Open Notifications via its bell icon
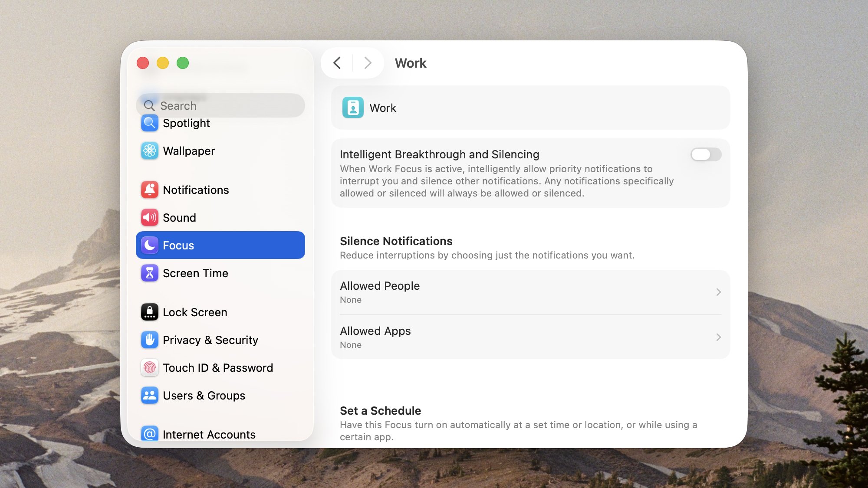The width and height of the screenshot is (868, 488). (150, 190)
